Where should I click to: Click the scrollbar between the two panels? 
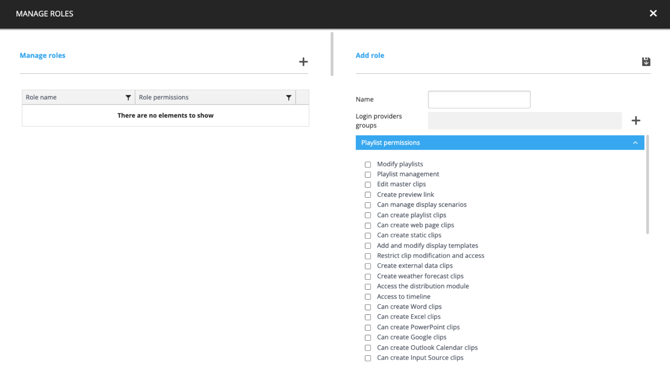pos(332,54)
